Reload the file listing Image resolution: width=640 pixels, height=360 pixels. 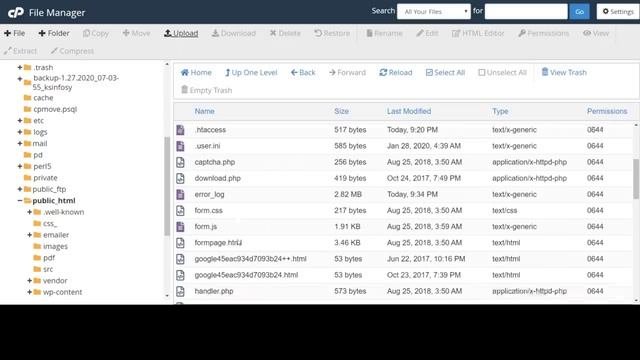click(396, 73)
